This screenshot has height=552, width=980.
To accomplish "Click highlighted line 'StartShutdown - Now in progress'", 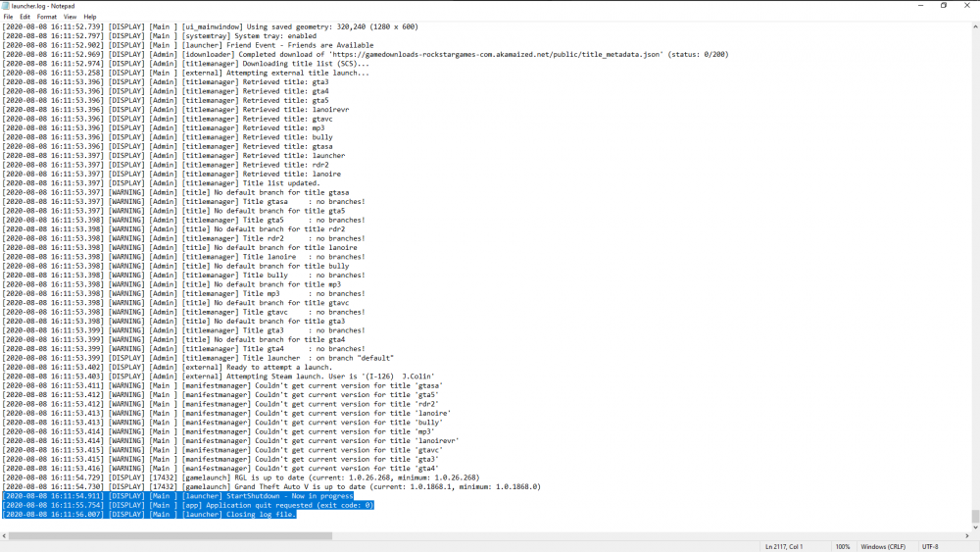I will (178, 496).
